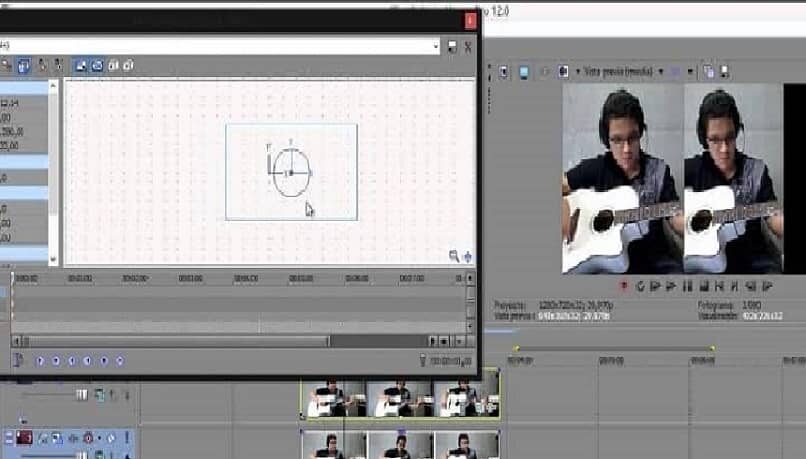Screen dimensions: 806x459
Task: Go to End in preview transport
Action: [x=735, y=286]
